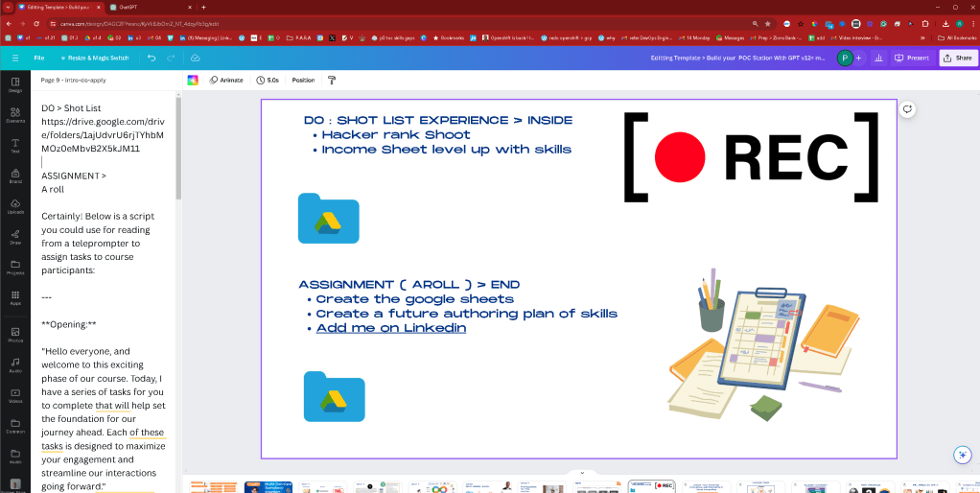
Task: Check cloud save status icon
Action: (195, 58)
